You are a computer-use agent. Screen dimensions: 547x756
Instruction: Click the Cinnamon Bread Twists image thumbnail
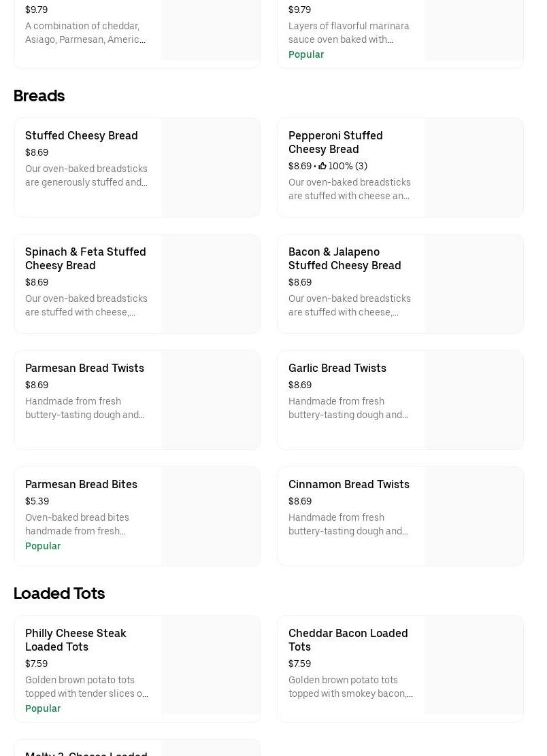(x=474, y=516)
